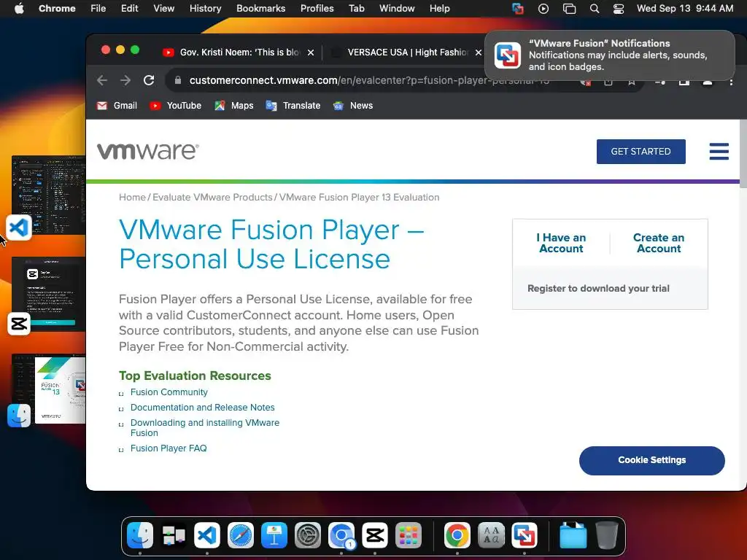This screenshot has height=560, width=747.
Task: Open the View menu
Action: [164, 9]
